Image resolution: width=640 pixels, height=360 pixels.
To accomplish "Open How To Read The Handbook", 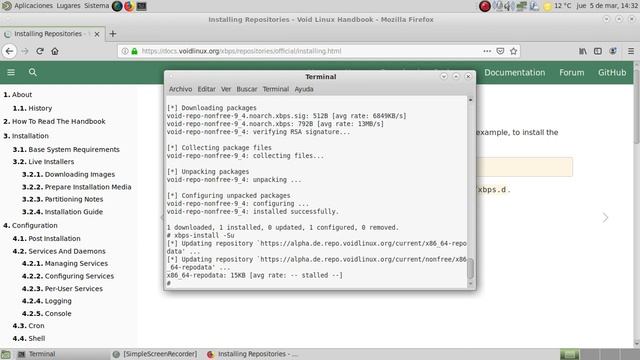I will 54,121.
